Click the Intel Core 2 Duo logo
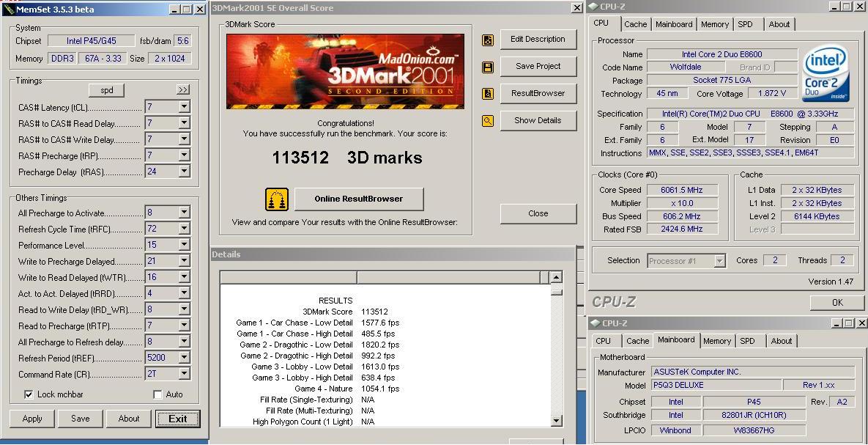The width and height of the screenshot is (868, 445). [826, 74]
